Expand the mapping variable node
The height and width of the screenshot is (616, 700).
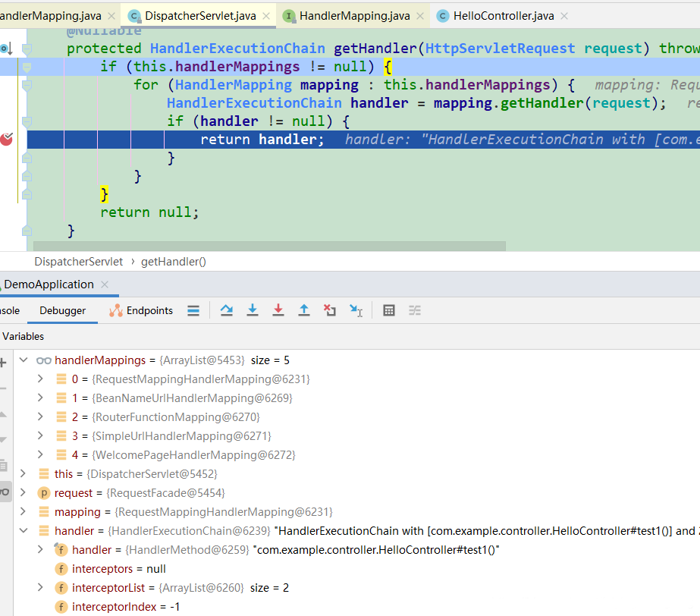(x=23, y=511)
